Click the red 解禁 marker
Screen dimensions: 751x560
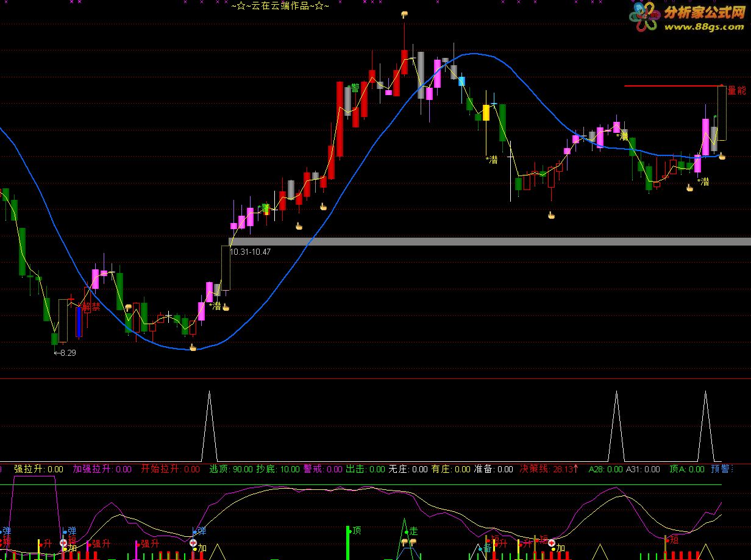91,307
